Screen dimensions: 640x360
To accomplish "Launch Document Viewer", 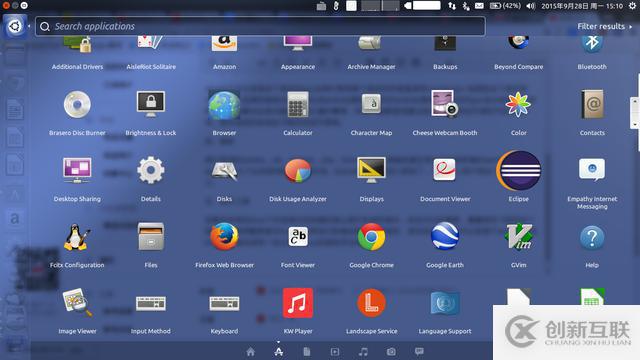I will [x=444, y=170].
